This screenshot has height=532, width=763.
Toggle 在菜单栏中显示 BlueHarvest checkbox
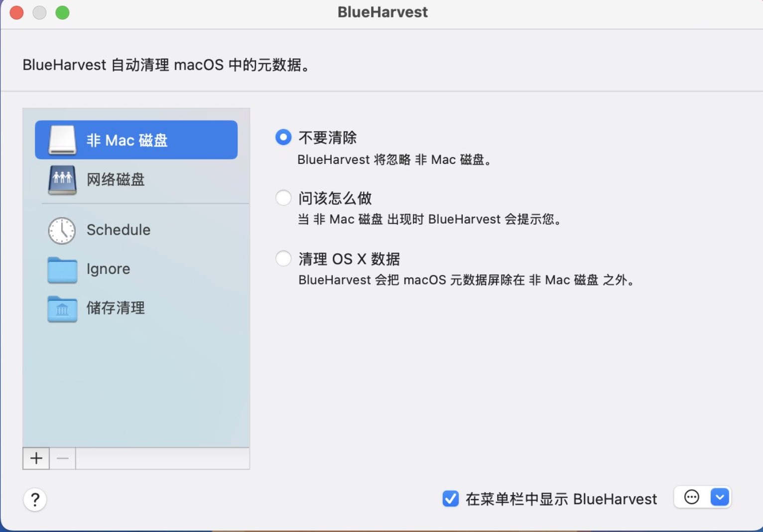450,499
